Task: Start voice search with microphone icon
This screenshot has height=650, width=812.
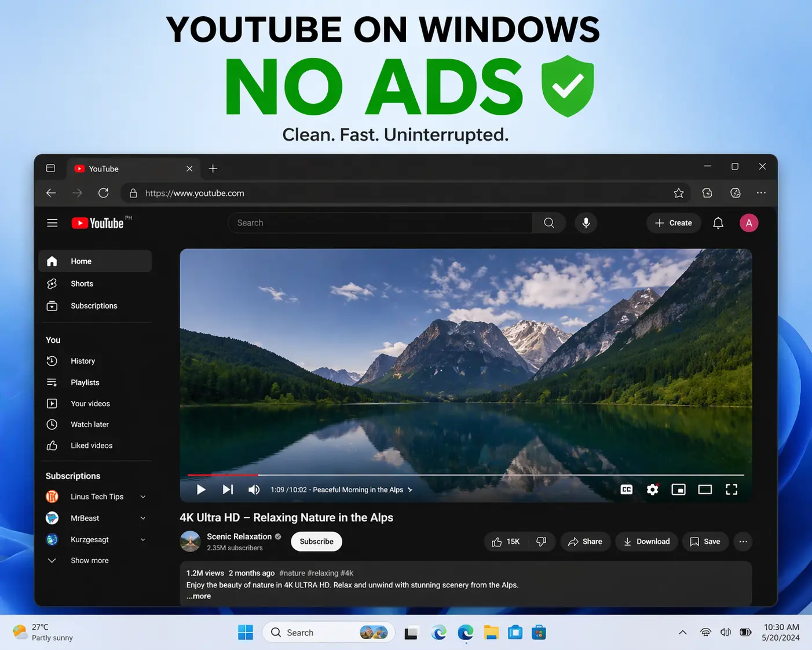Action: click(586, 223)
